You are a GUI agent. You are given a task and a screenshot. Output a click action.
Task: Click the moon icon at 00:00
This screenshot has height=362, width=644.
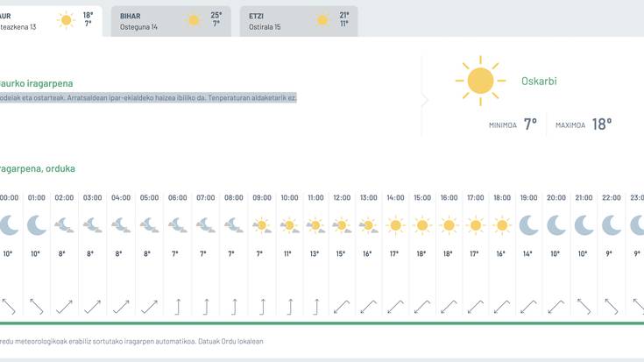8,225
